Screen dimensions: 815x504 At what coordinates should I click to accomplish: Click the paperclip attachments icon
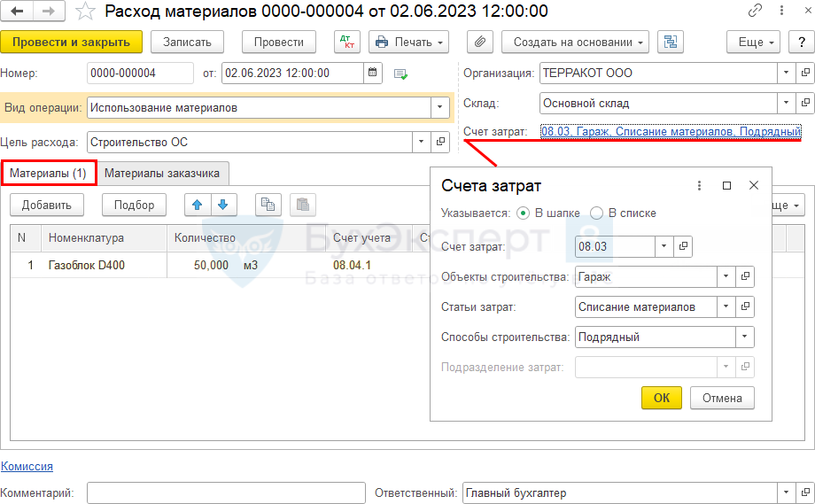point(478,43)
